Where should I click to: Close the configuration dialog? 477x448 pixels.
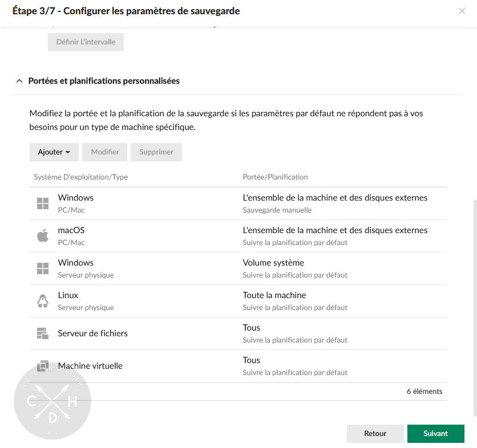click(x=462, y=11)
